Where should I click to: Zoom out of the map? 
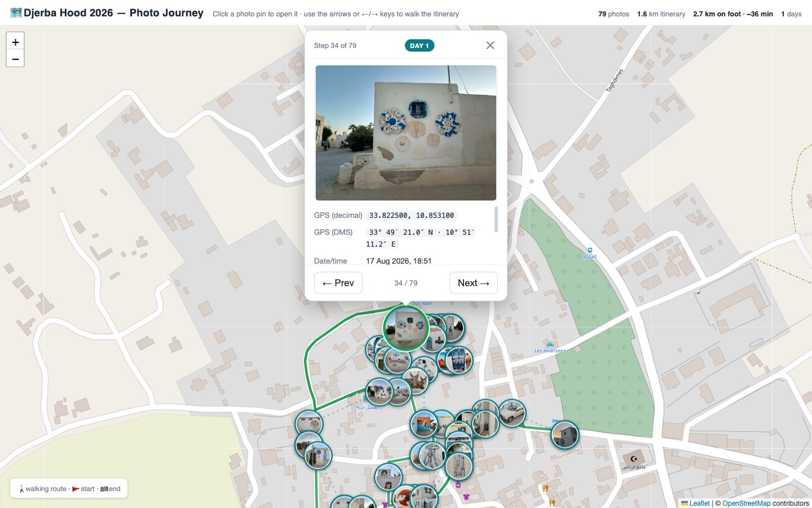click(15, 59)
